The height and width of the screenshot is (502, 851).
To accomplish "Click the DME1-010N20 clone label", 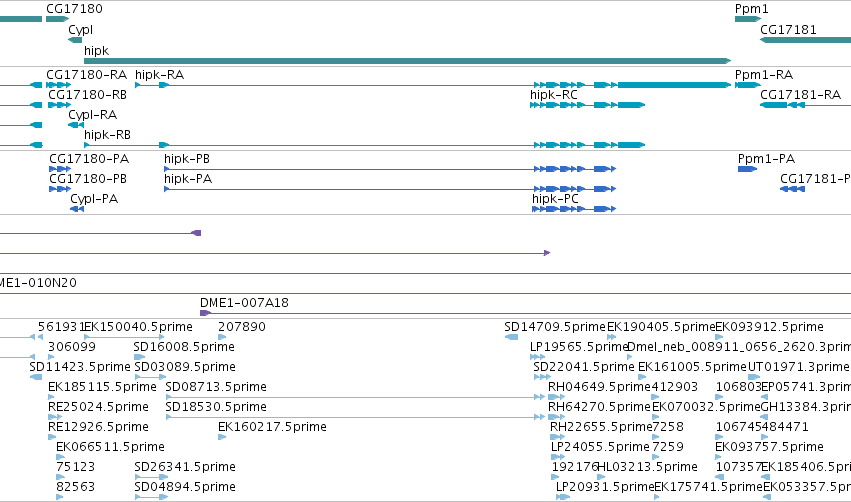I will [x=39, y=283].
